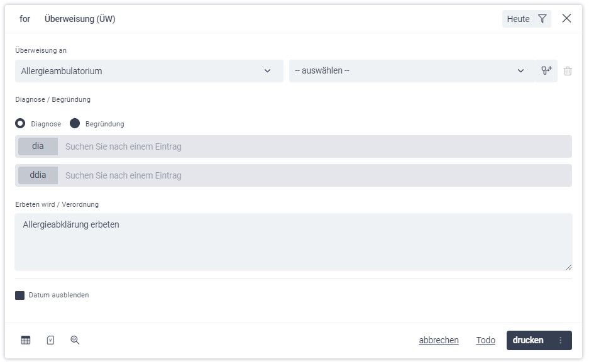Click the document template icon marked V
The height and width of the screenshot is (364, 589).
[50, 340]
